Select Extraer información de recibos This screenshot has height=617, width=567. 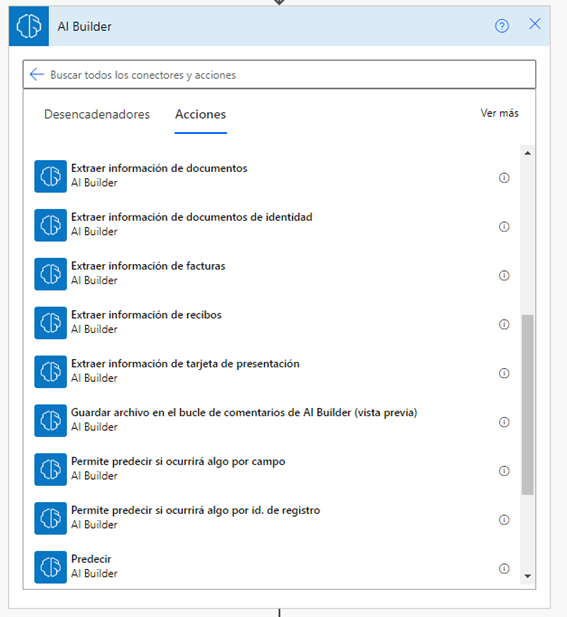pyautogui.click(x=146, y=315)
